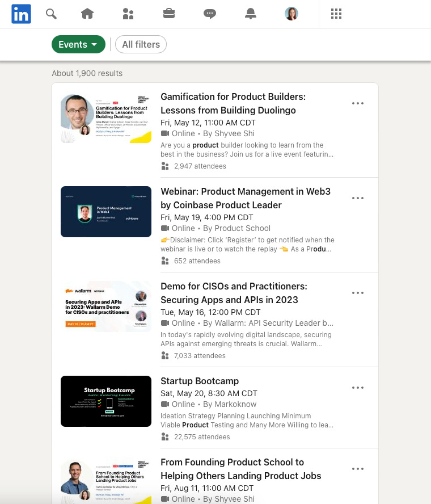Open more options for Founding Product School event

[x=358, y=469]
